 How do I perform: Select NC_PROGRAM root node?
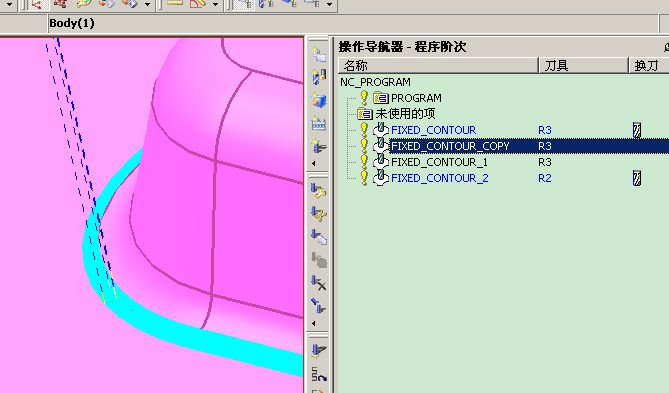tap(375, 82)
